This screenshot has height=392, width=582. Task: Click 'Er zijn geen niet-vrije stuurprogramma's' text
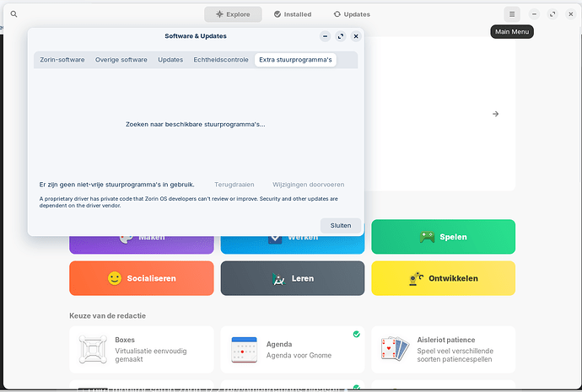click(117, 185)
